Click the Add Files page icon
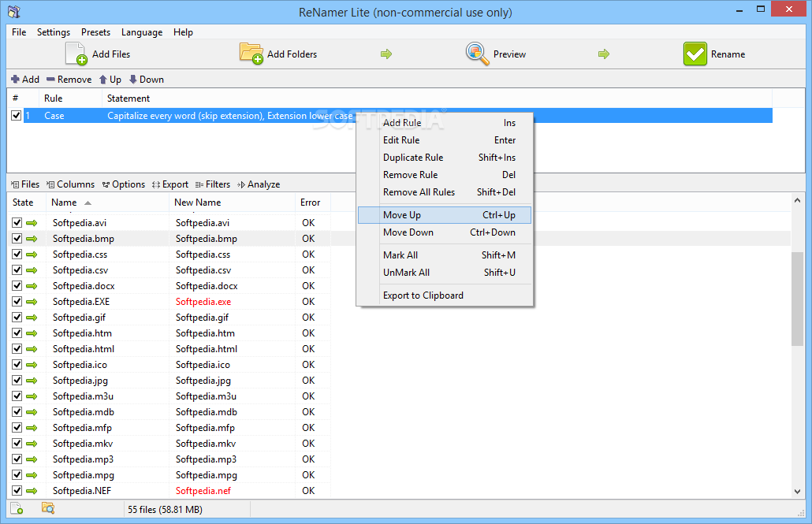Image resolution: width=812 pixels, height=524 pixels. [x=76, y=54]
